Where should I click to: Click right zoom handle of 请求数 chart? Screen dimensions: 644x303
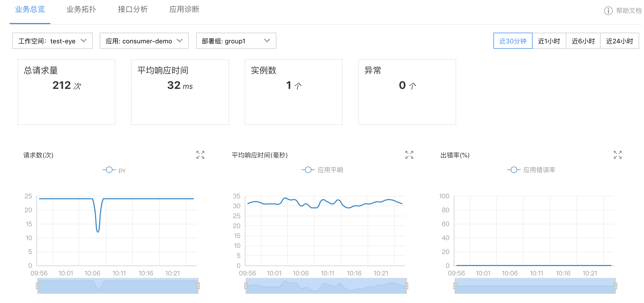[x=198, y=286]
